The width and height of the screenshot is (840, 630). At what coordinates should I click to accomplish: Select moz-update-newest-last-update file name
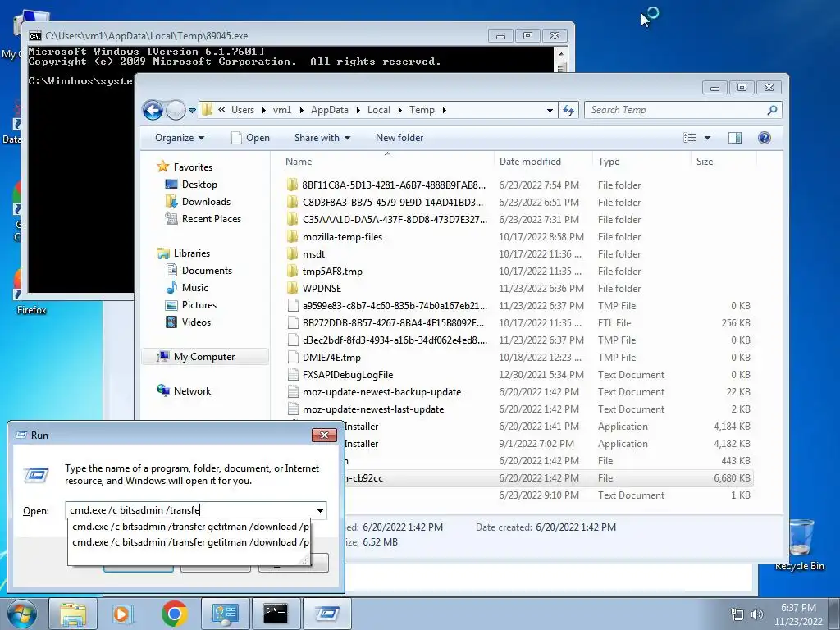(373, 409)
